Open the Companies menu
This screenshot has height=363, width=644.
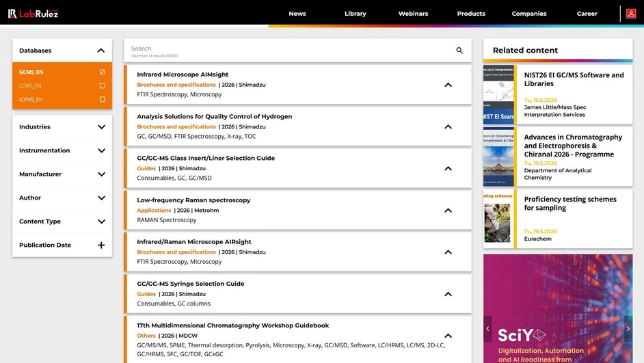pyautogui.click(x=529, y=14)
